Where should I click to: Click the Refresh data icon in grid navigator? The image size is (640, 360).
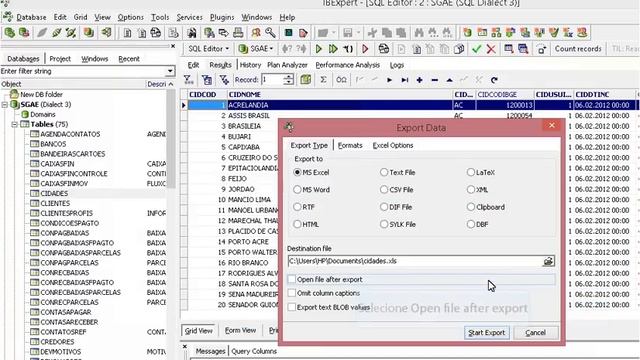[x=494, y=80]
